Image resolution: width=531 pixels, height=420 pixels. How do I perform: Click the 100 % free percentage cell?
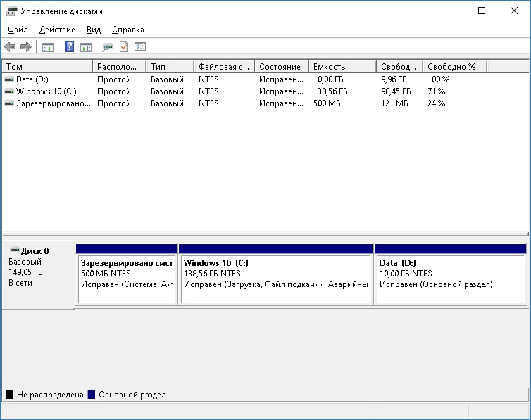(438, 79)
